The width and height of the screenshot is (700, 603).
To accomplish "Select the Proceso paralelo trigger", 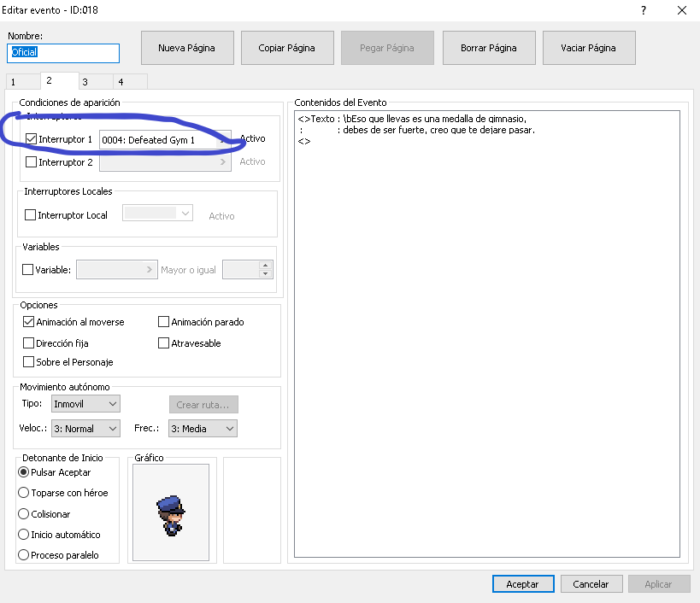I will tap(24, 555).
